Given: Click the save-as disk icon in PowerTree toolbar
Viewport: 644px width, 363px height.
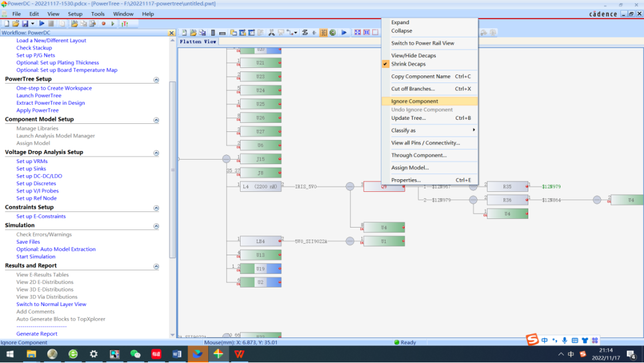Looking at the screenshot, I should pos(203,32).
